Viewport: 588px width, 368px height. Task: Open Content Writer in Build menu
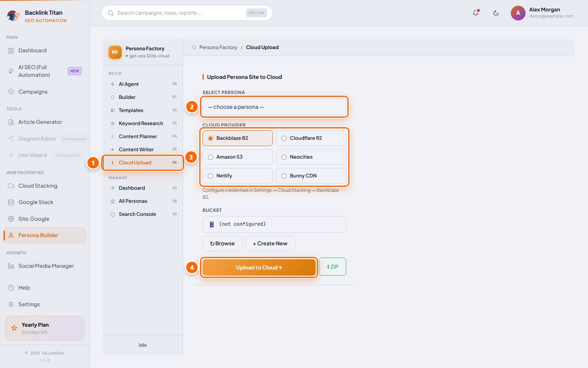coord(143,150)
